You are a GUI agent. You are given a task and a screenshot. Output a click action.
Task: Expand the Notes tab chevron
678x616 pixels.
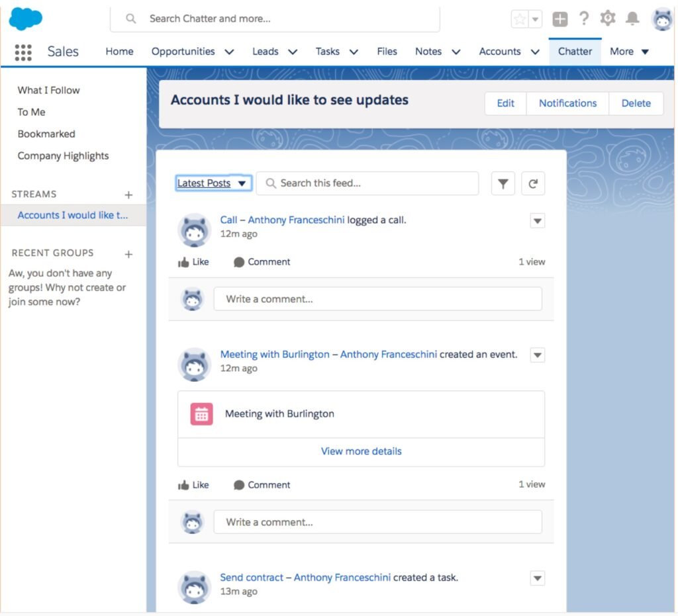[456, 52]
